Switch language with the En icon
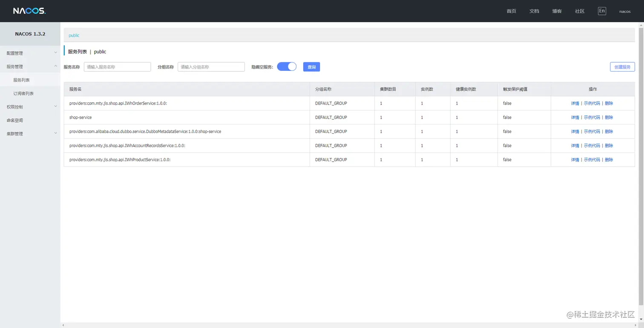Screen dimensions: 644x328 [x=602, y=11]
